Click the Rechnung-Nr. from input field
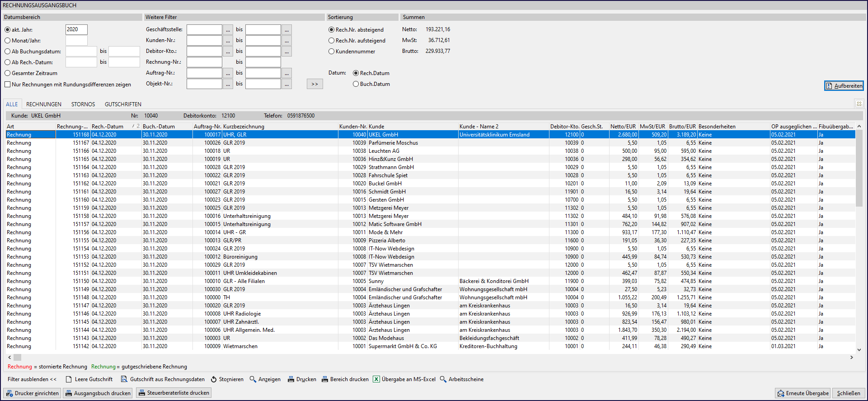The width and height of the screenshot is (868, 401). [x=204, y=62]
